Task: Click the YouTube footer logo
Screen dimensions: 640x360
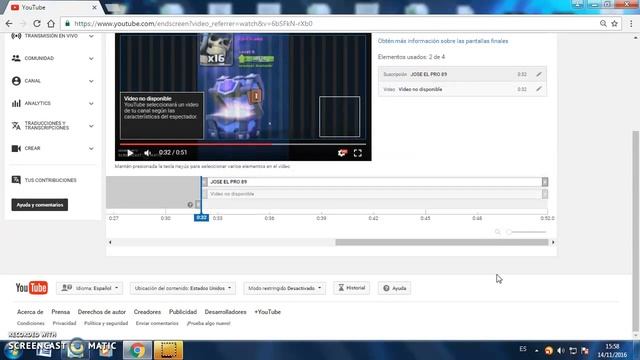Action: [31, 288]
